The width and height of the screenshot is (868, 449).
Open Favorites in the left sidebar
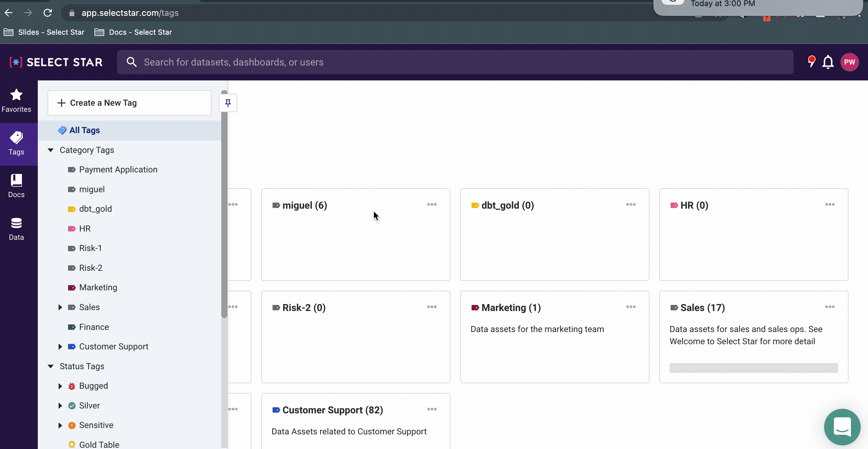tap(16, 101)
